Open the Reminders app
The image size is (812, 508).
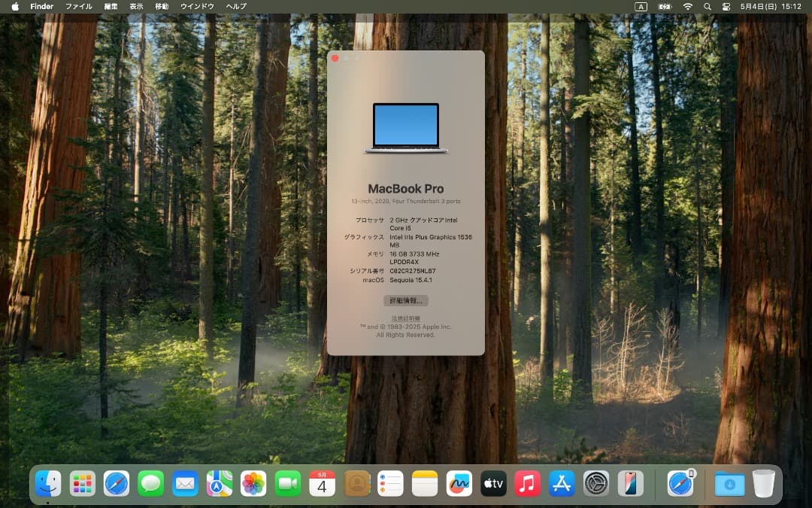pyautogui.click(x=389, y=484)
